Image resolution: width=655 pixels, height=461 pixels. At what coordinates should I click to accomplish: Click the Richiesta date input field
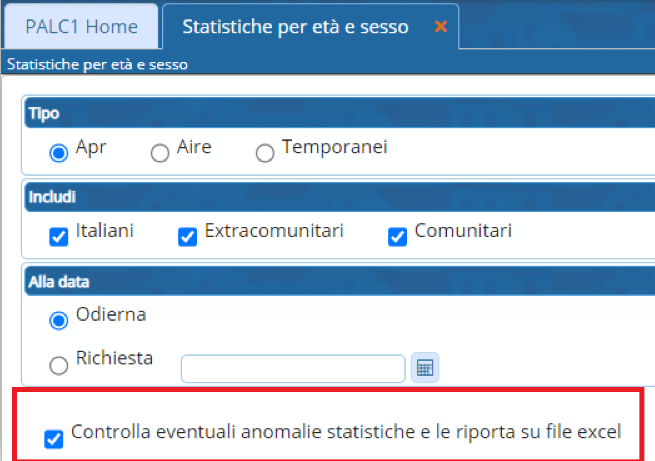pyautogui.click(x=292, y=368)
